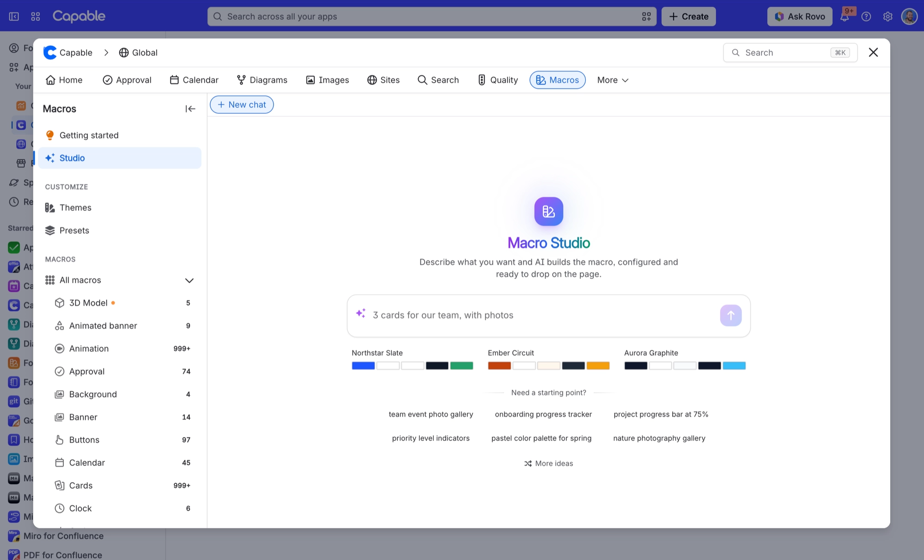
Task: Switch to the Quality tab
Action: [x=497, y=80]
